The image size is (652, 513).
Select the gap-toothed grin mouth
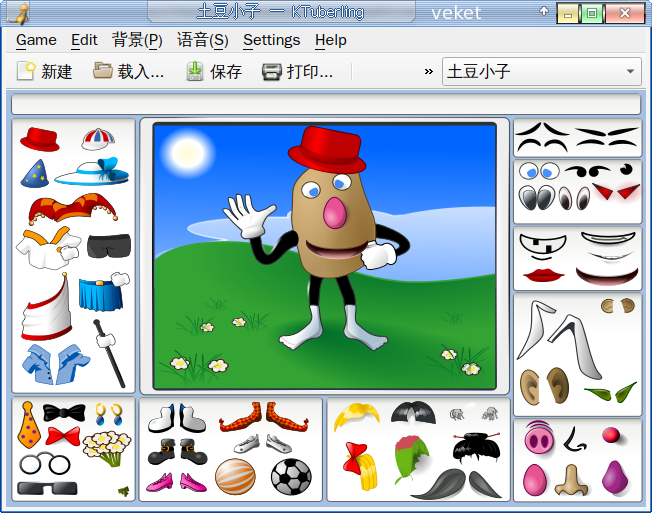click(543, 247)
